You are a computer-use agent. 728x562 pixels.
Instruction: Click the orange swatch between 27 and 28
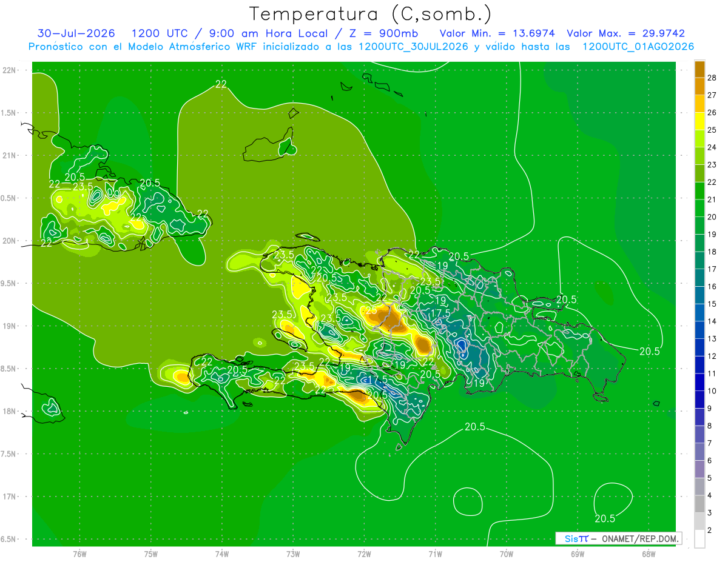pos(699,87)
